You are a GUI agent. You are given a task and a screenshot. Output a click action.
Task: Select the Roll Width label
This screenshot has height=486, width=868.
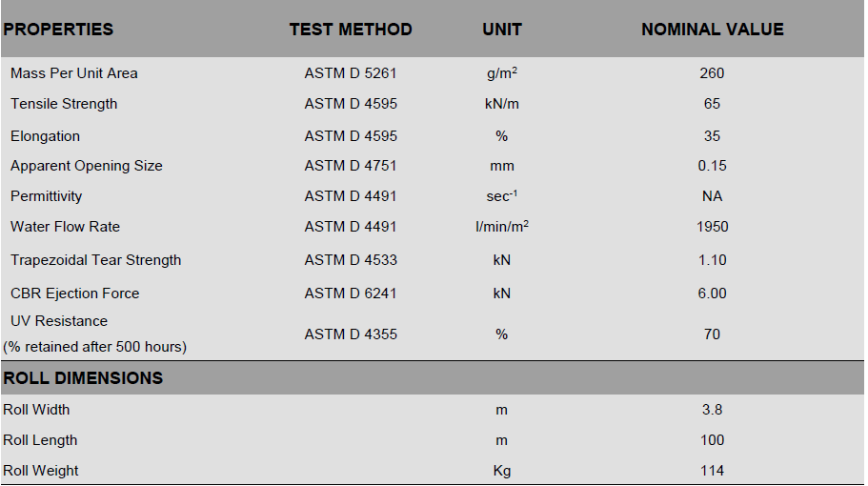pos(36,410)
